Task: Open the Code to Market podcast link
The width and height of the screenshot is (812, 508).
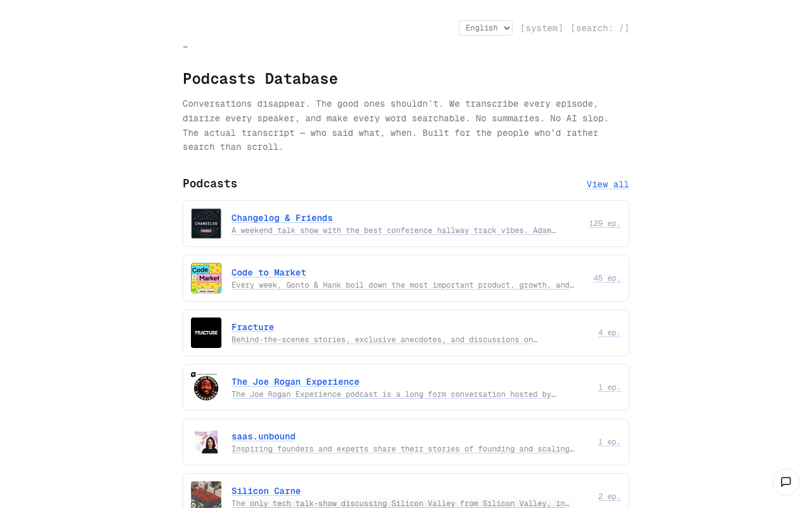Action: [268, 272]
